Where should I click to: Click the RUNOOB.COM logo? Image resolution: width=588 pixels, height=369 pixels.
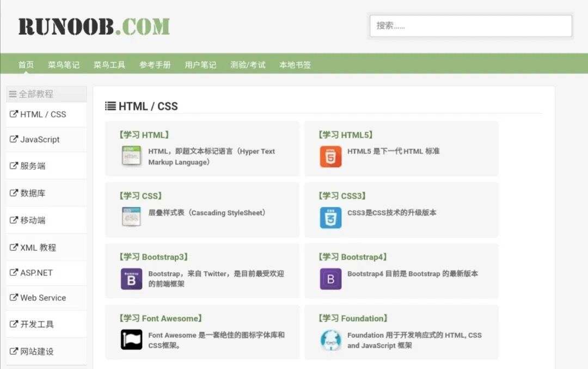[94, 26]
